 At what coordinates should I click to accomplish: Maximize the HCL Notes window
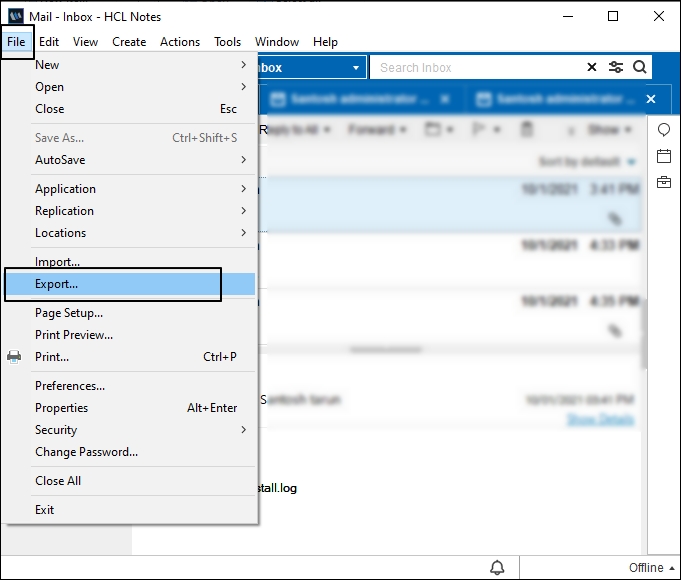coord(613,16)
